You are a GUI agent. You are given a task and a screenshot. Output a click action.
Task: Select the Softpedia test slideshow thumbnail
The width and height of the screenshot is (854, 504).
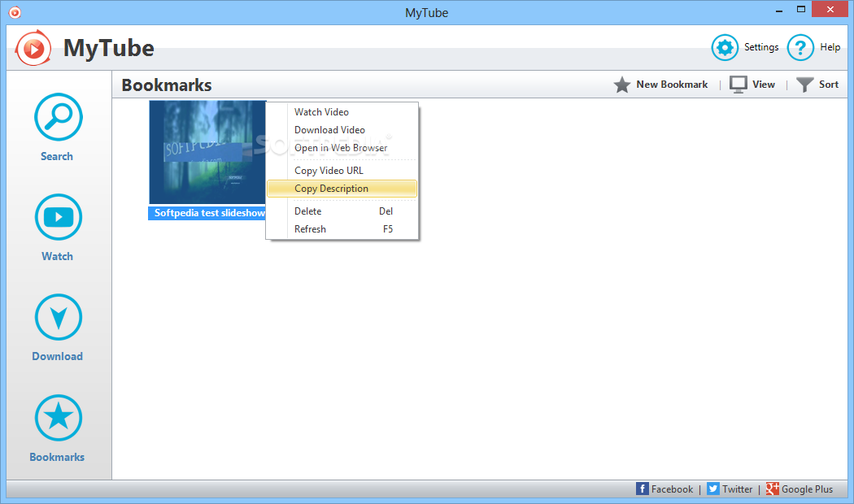(x=207, y=152)
